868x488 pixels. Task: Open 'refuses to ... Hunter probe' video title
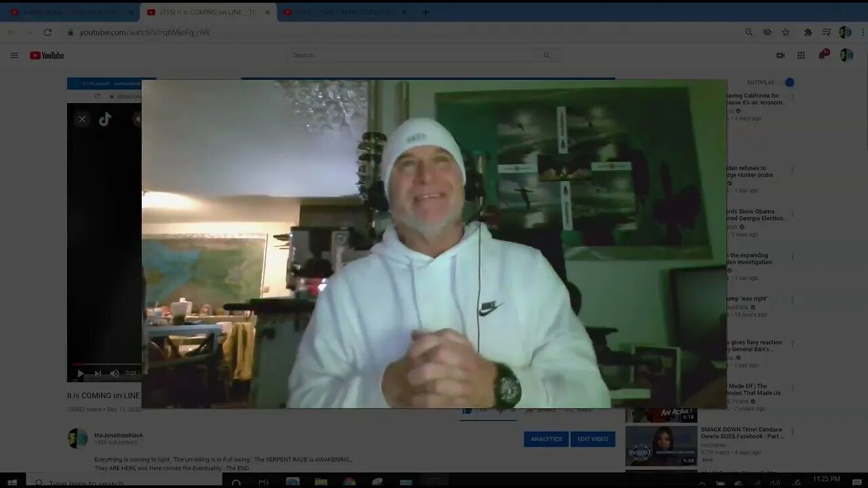749,171
